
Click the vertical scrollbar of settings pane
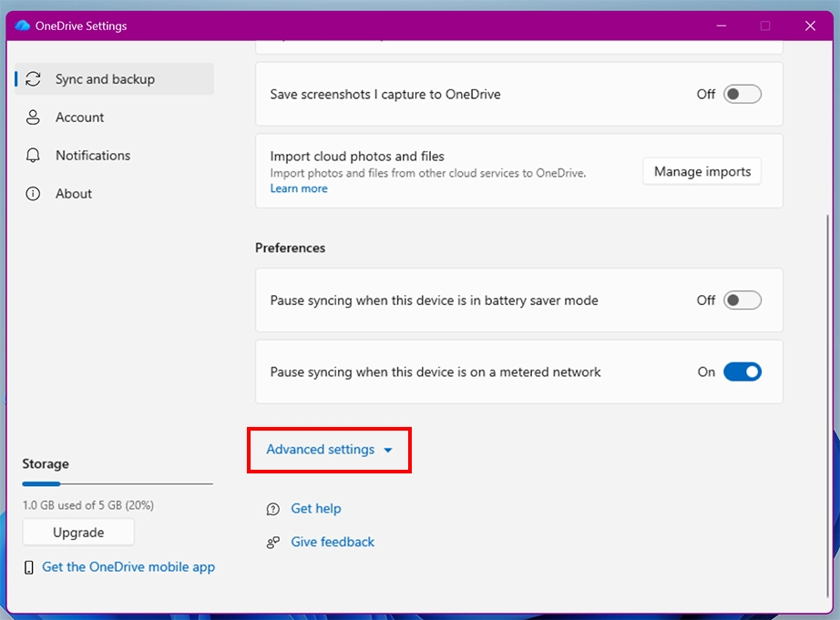[827, 405]
